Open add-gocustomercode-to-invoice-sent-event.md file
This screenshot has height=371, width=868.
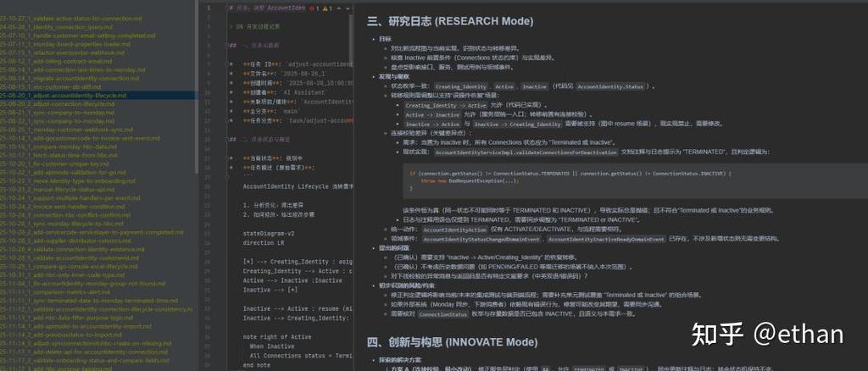pyautogui.click(x=80, y=138)
